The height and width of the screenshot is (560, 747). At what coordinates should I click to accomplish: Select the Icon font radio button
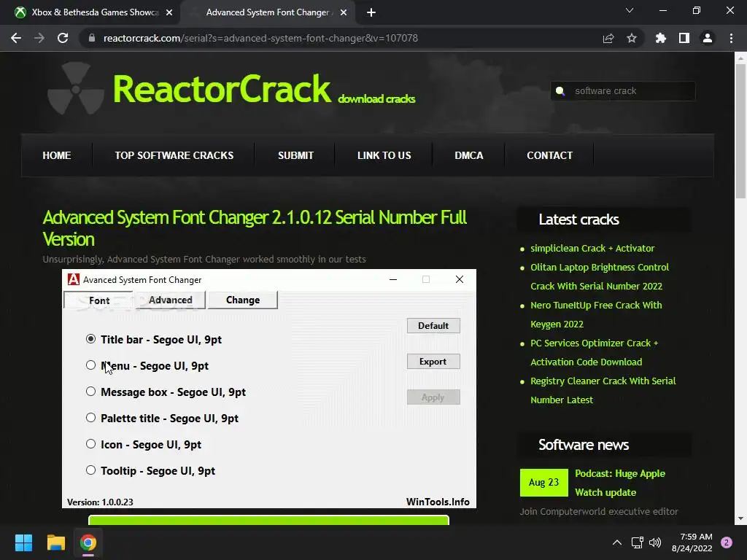[x=90, y=444]
